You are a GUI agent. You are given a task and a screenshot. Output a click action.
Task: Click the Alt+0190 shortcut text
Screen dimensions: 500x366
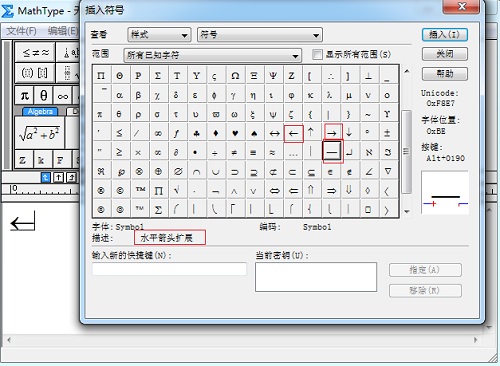click(446, 158)
